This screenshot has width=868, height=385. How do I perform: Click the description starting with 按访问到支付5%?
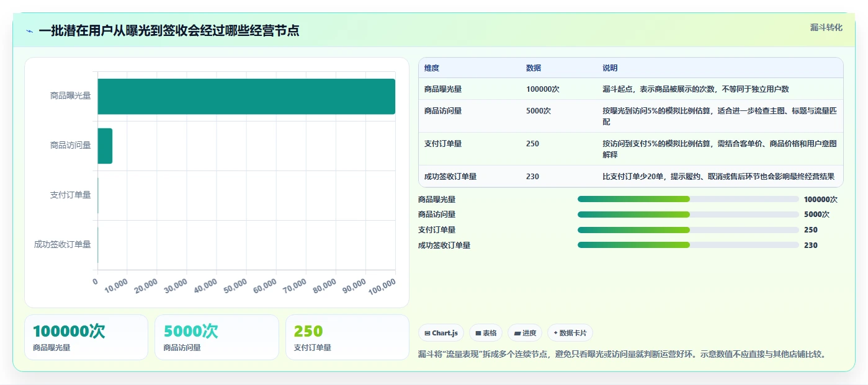pos(720,149)
